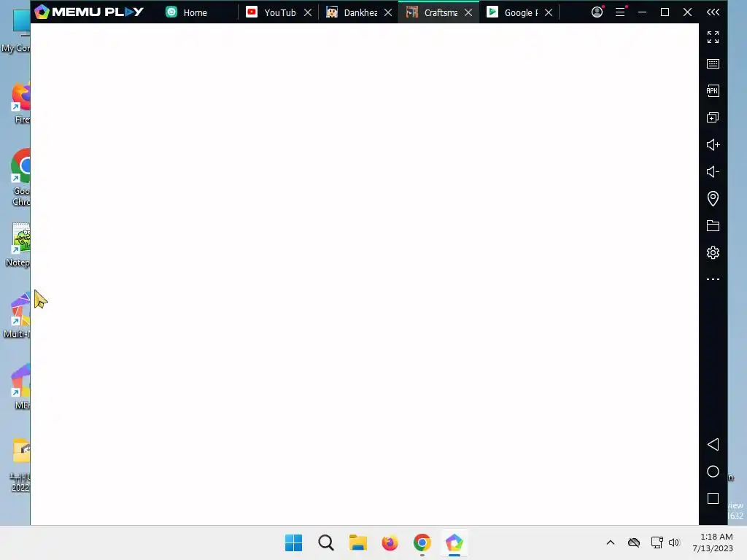This screenshot has width=747, height=560.
Task: Open the network tray icon
Action: [x=657, y=542]
